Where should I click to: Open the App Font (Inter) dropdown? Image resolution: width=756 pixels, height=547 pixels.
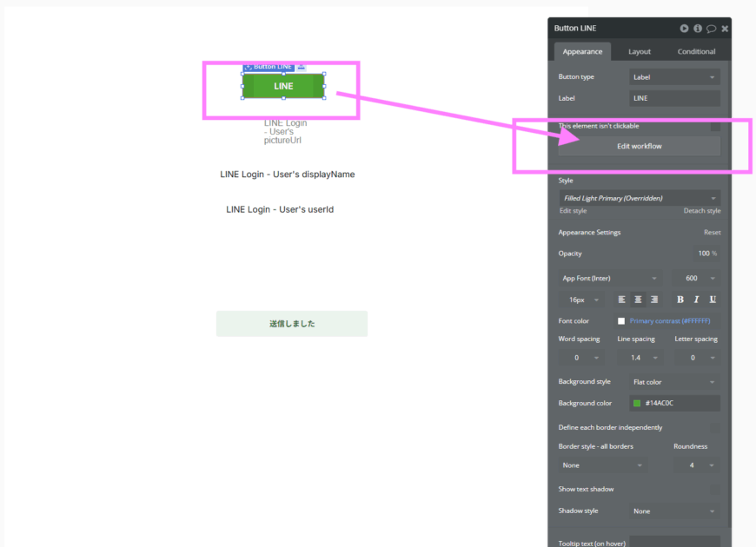(610, 278)
